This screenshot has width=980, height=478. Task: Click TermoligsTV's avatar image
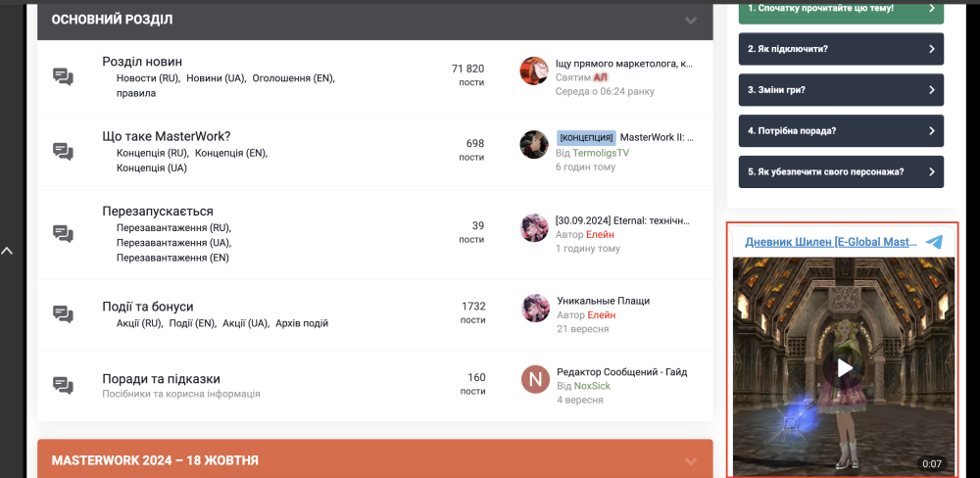(x=534, y=145)
